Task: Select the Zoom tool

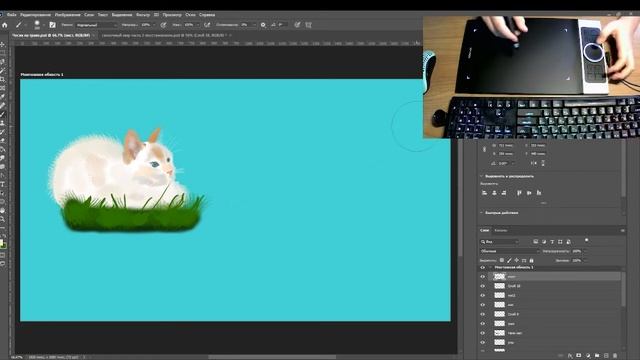Action: pos(2,219)
